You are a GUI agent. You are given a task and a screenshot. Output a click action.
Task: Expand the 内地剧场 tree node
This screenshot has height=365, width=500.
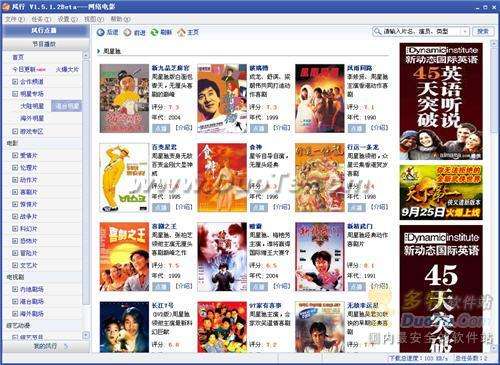coord(15,289)
